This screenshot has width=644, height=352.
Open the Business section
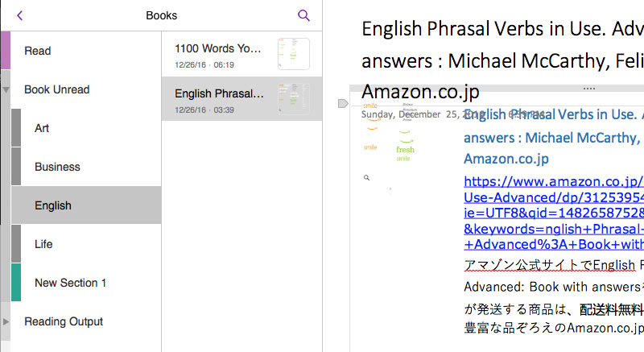pos(86,167)
